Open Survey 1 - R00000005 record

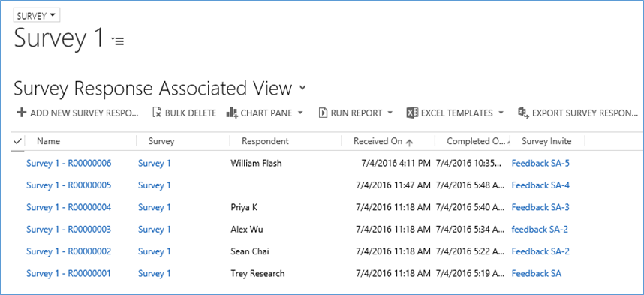68,185
